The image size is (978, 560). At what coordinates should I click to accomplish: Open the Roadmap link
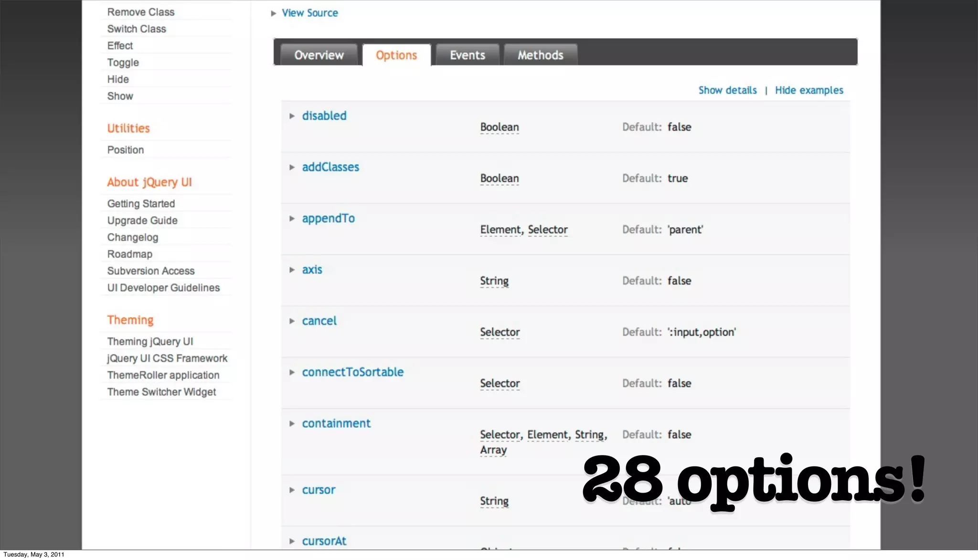(130, 254)
